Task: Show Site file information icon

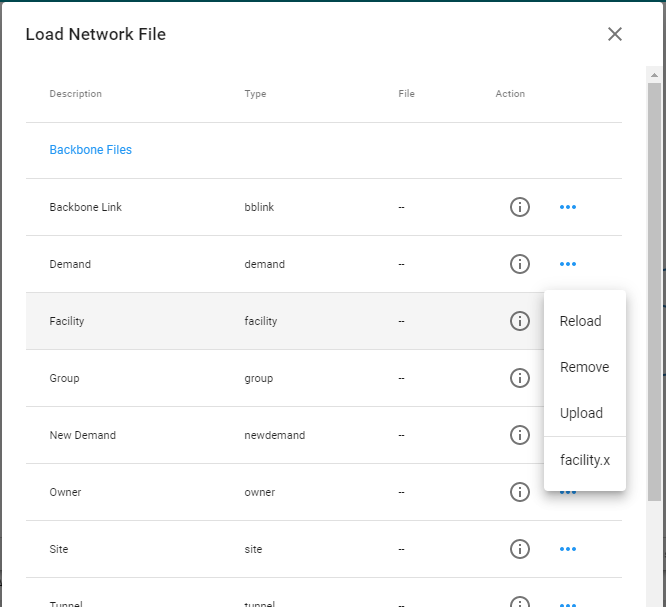Action: pos(519,549)
